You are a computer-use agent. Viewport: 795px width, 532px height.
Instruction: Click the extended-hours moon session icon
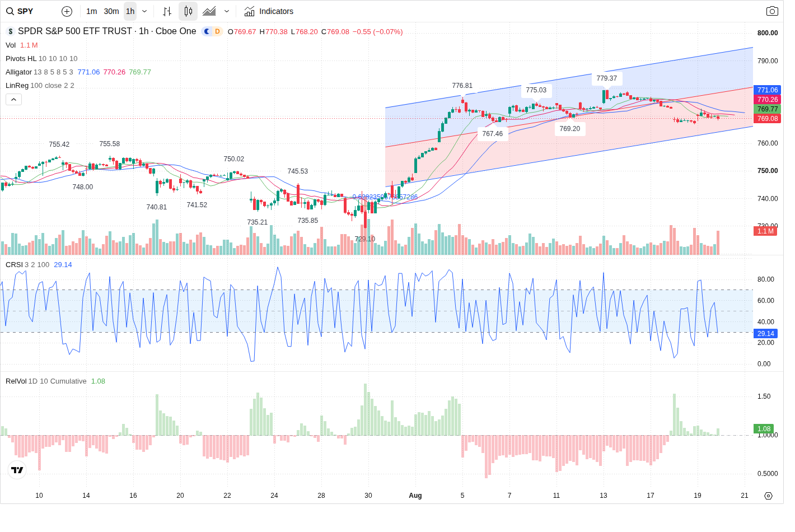click(207, 31)
